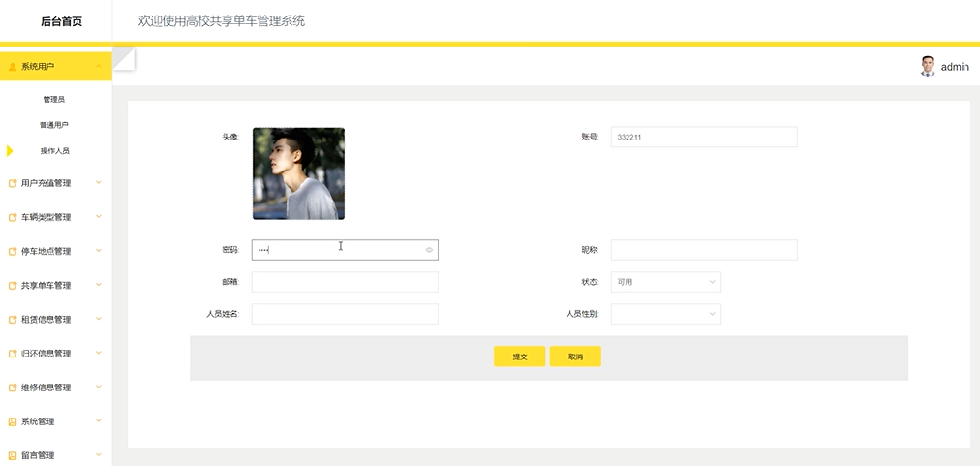The height and width of the screenshot is (466, 980).
Task: Click into the 密码 field
Action: (x=345, y=250)
